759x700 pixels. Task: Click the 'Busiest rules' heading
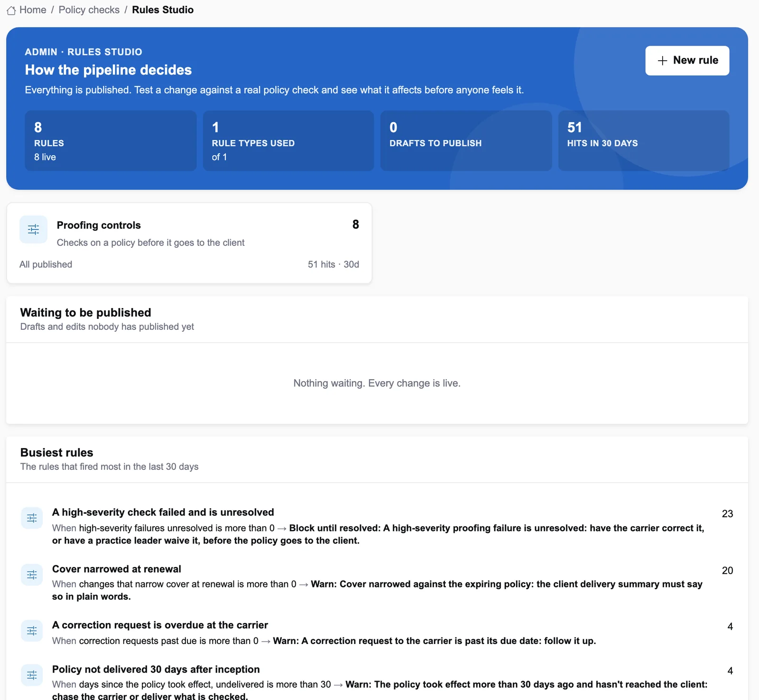[56, 453]
